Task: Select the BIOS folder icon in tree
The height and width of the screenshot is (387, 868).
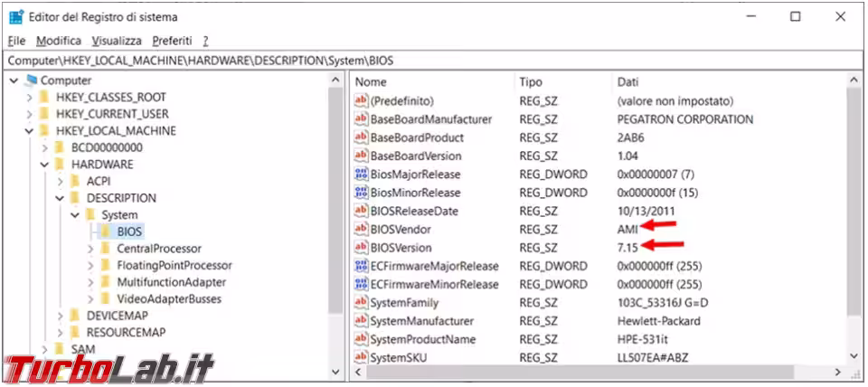Action: tap(106, 231)
